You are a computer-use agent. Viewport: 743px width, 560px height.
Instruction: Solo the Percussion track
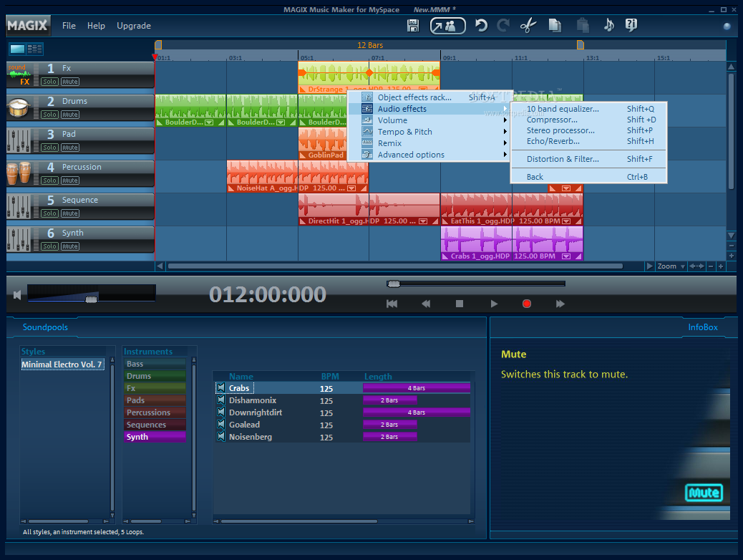click(x=49, y=180)
